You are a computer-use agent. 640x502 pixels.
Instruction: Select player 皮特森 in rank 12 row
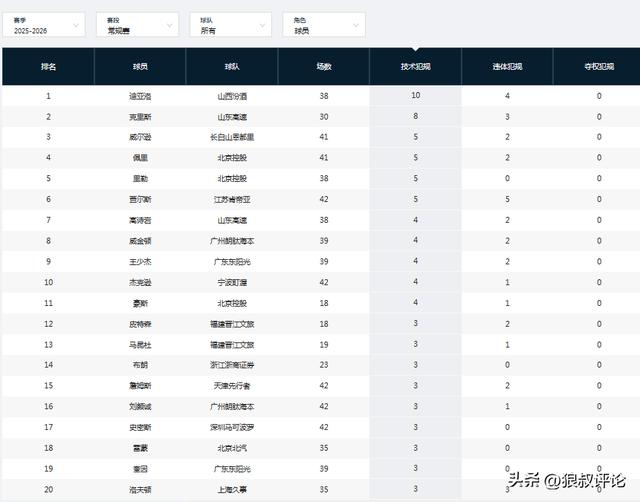[140, 324]
